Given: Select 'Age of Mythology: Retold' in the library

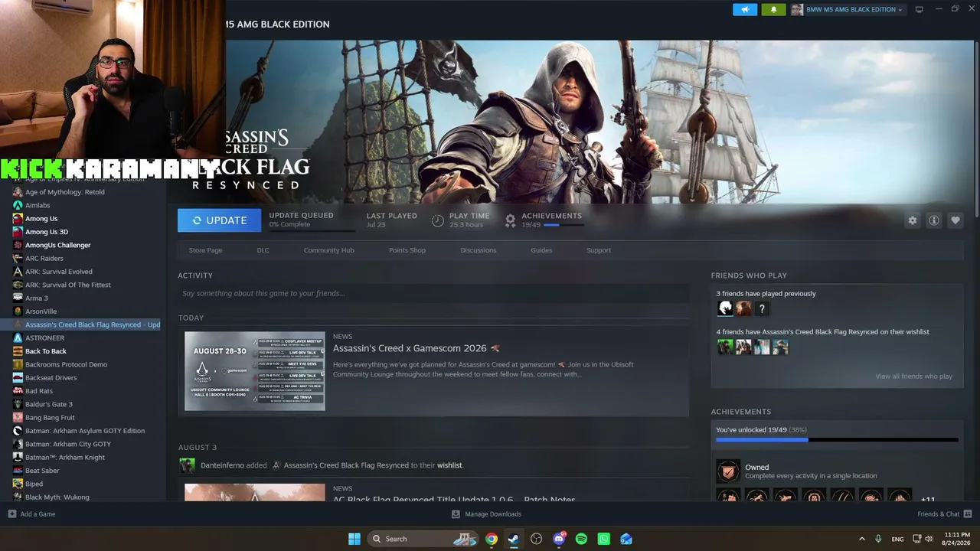Looking at the screenshot, I should [65, 192].
